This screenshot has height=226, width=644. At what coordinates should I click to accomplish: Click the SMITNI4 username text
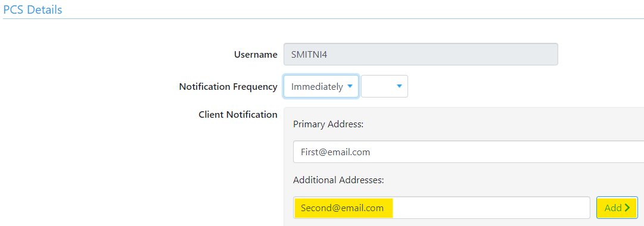(309, 54)
